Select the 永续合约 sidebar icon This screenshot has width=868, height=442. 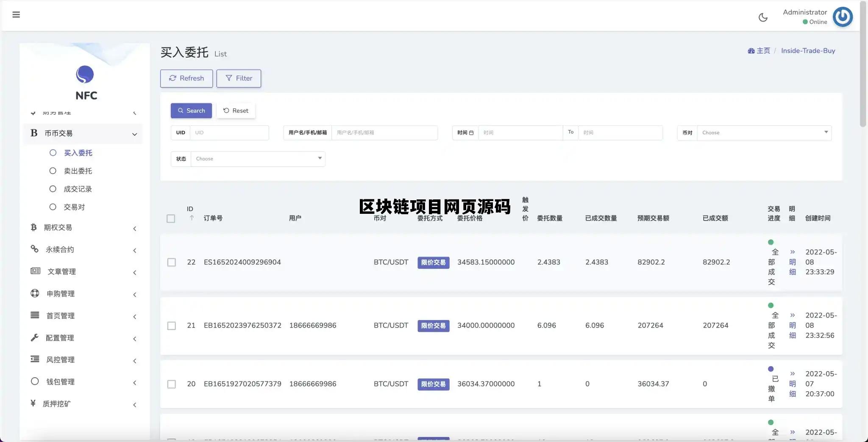point(35,249)
